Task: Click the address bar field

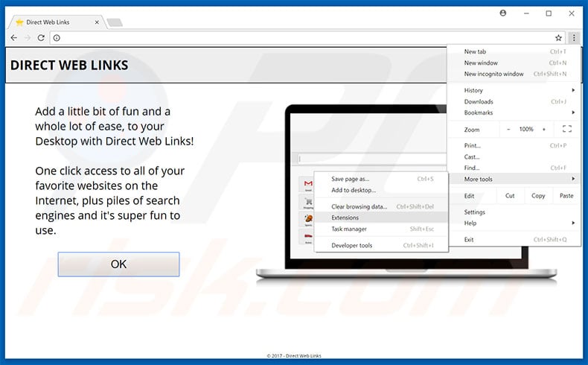Action: coord(306,38)
